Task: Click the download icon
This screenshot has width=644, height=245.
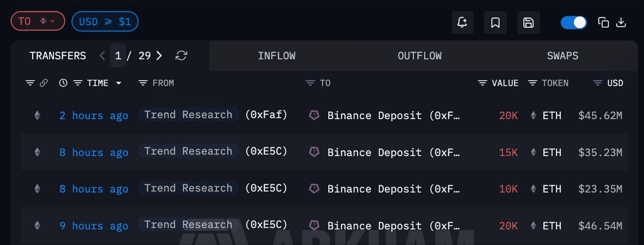Action: [x=621, y=22]
